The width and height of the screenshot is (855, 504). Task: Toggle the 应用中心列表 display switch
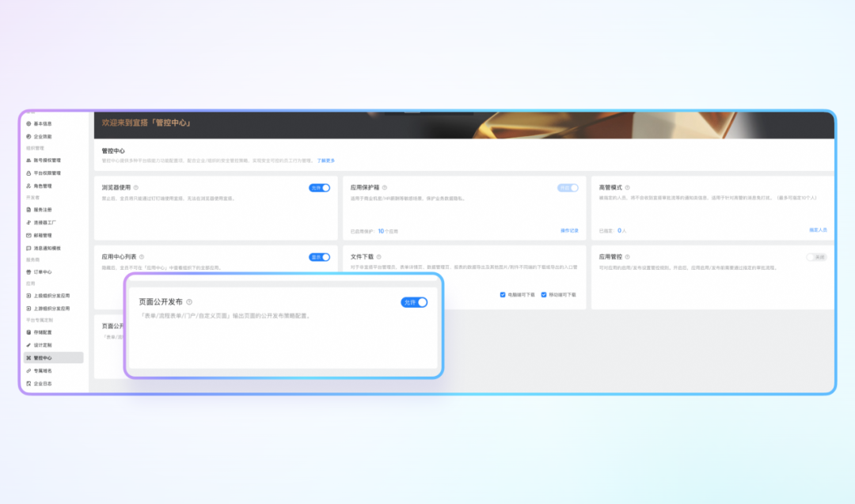(320, 257)
